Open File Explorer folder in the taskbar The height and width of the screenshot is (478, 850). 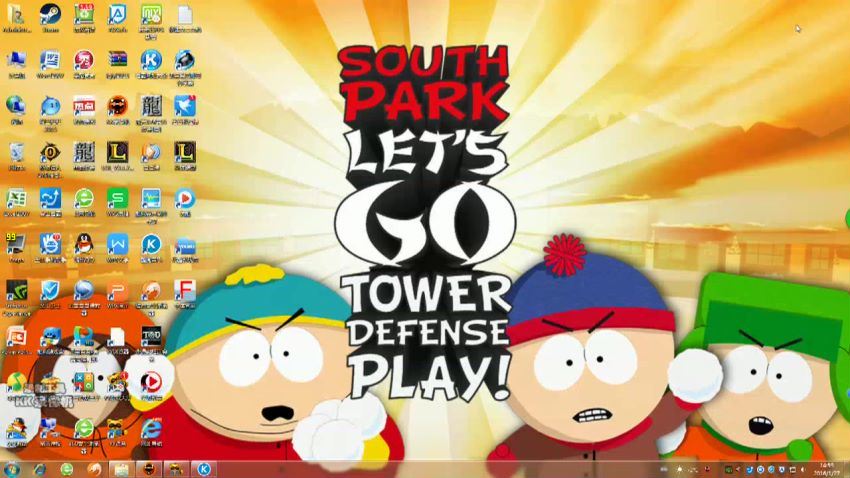(x=121, y=469)
